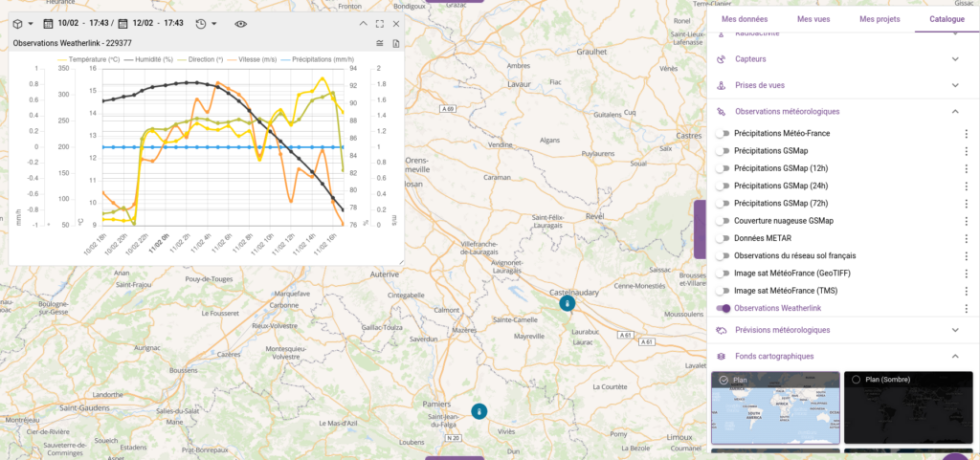Collapse Fonds cartographiques section chevron
This screenshot has height=460, width=980.
(955, 357)
